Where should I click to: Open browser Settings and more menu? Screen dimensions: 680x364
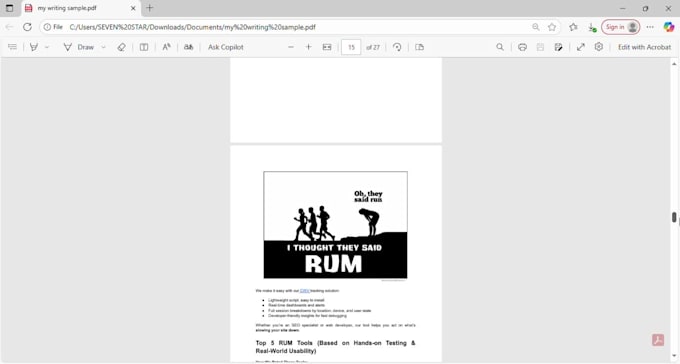tap(650, 27)
